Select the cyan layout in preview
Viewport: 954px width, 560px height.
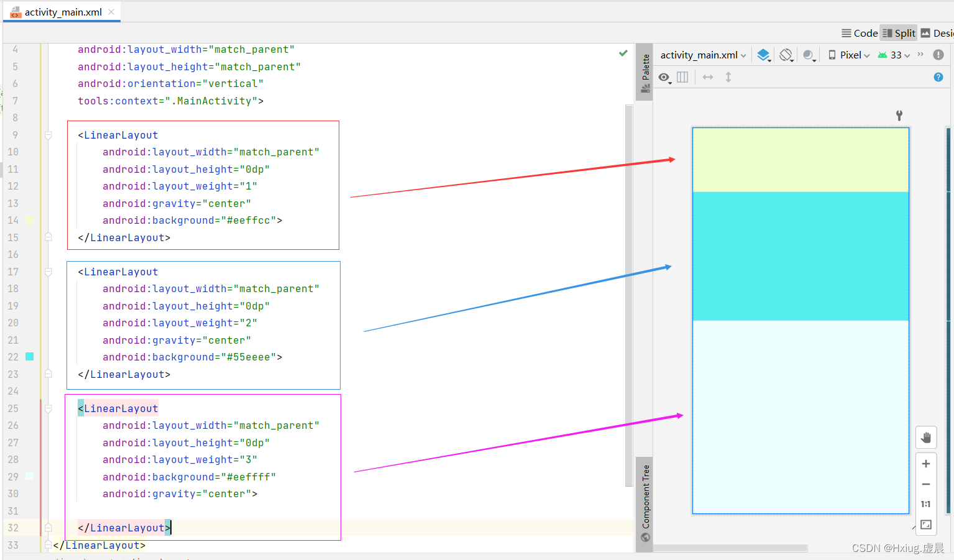pyautogui.click(x=800, y=256)
